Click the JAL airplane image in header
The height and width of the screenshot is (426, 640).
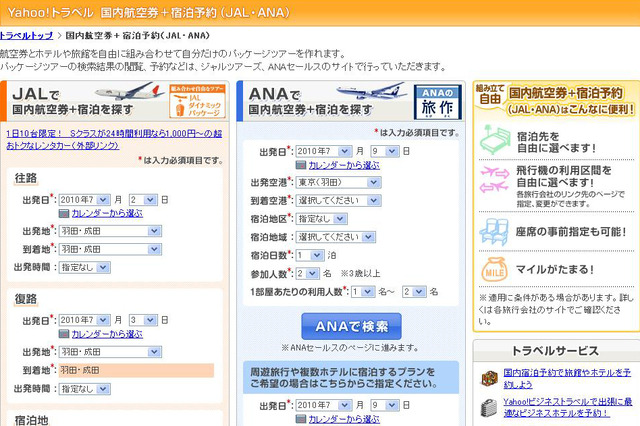(x=128, y=91)
